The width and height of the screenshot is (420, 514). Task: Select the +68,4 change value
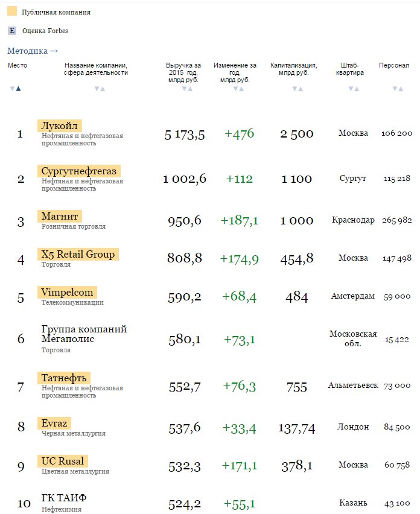(240, 296)
